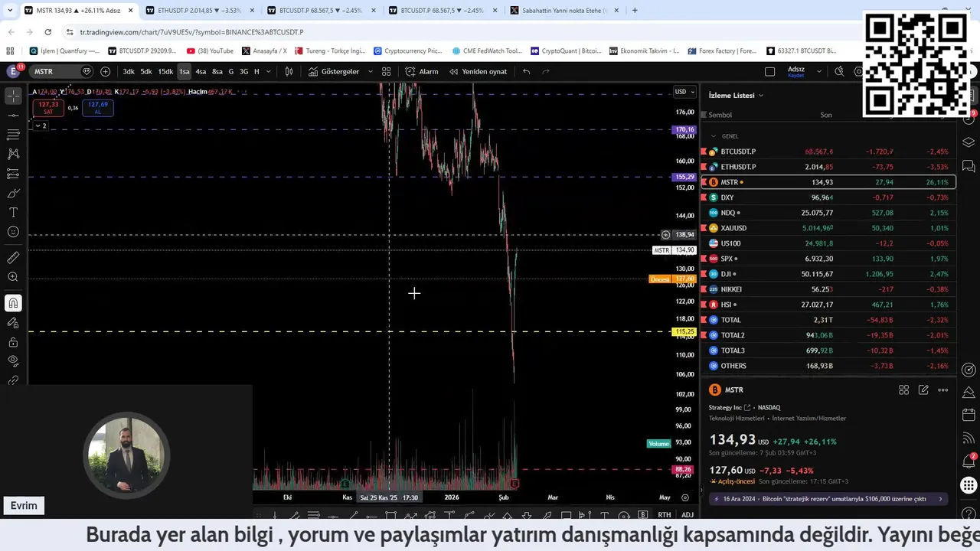The height and width of the screenshot is (551, 980).
Task: Select NIKKEI in the watchlist
Action: coord(828,289)
